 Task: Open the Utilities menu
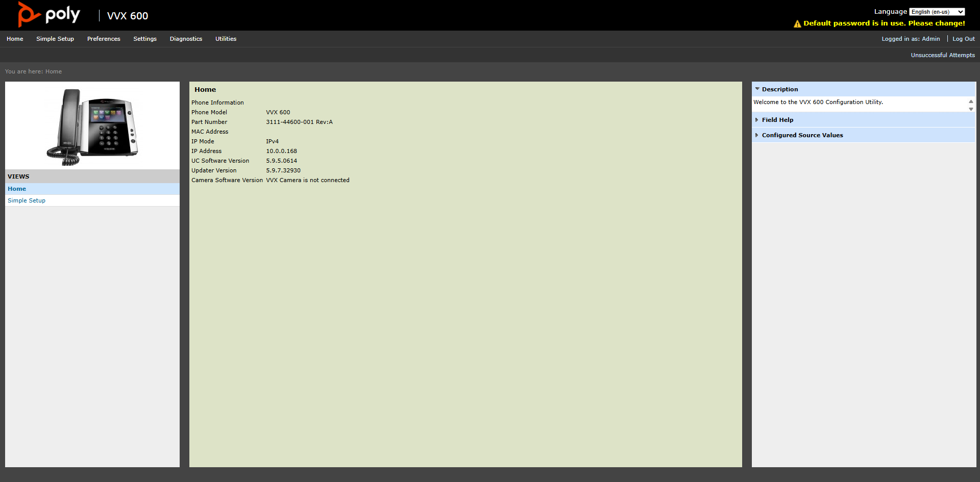pos(226,39)
